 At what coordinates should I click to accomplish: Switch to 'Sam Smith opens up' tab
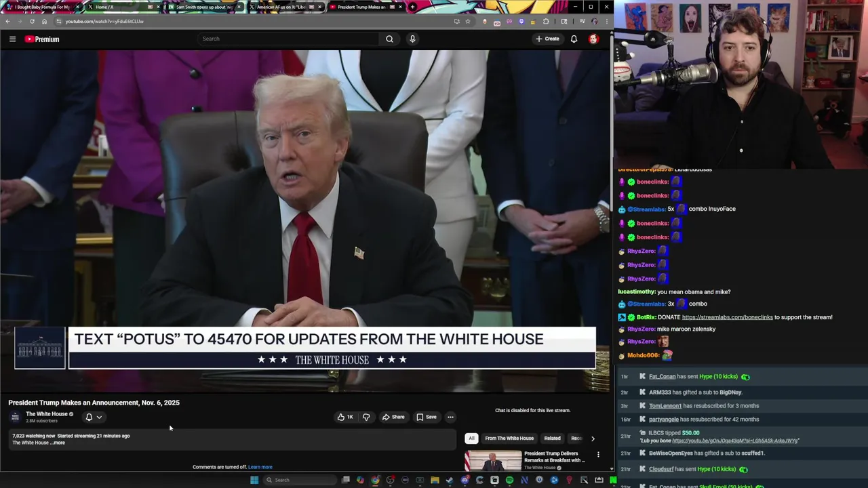click(205, 7)
